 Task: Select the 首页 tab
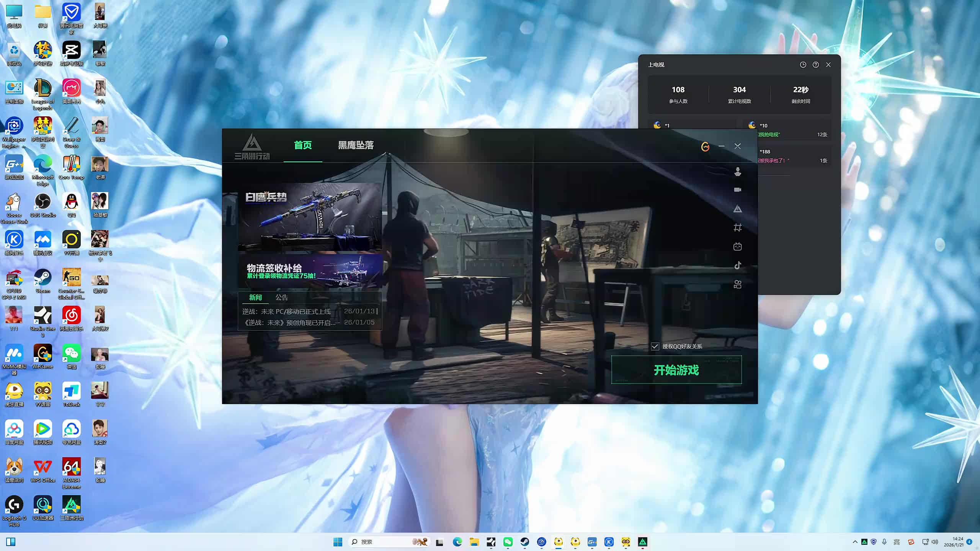pyautogui.click(x=303, y=145)
